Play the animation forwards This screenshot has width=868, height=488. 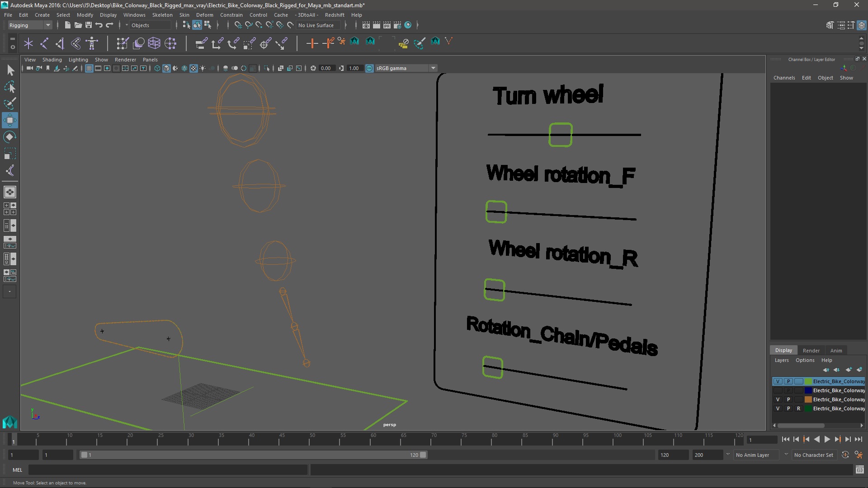[x=827, y=439]
